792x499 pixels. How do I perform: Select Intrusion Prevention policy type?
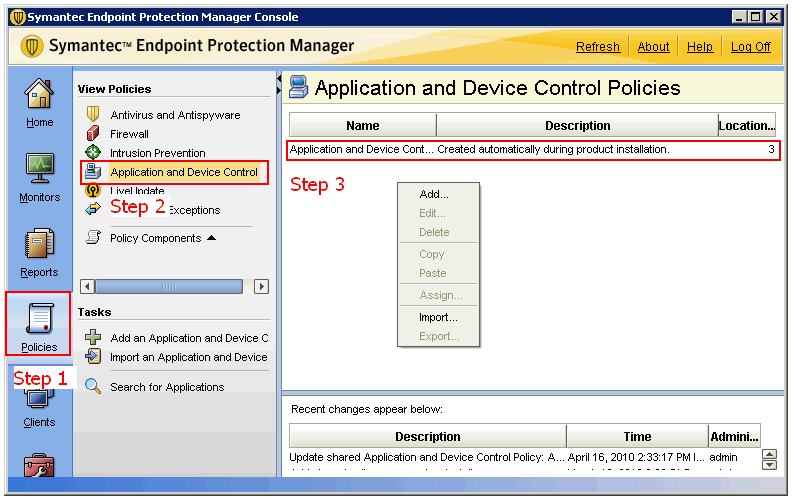pos(158,153)
